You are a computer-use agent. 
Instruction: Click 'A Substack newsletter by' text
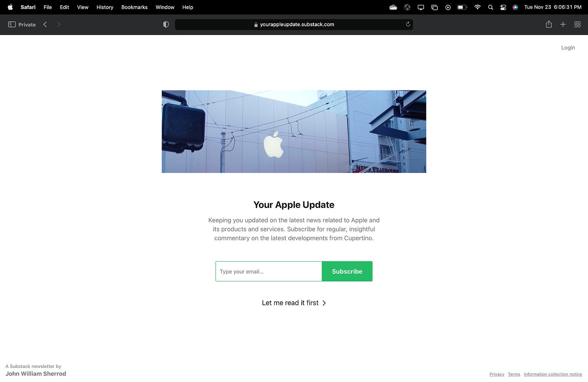(34, 366)
